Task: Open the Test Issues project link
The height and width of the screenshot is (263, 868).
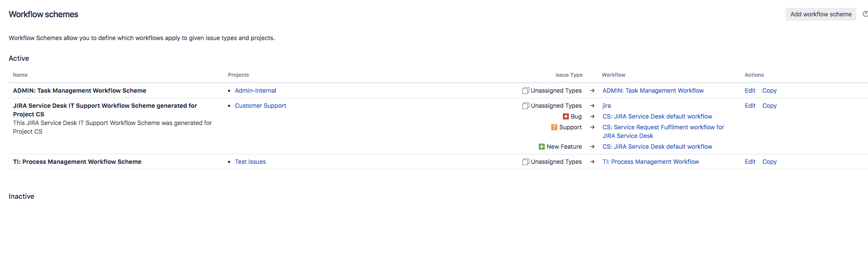Action: (250, 162)
